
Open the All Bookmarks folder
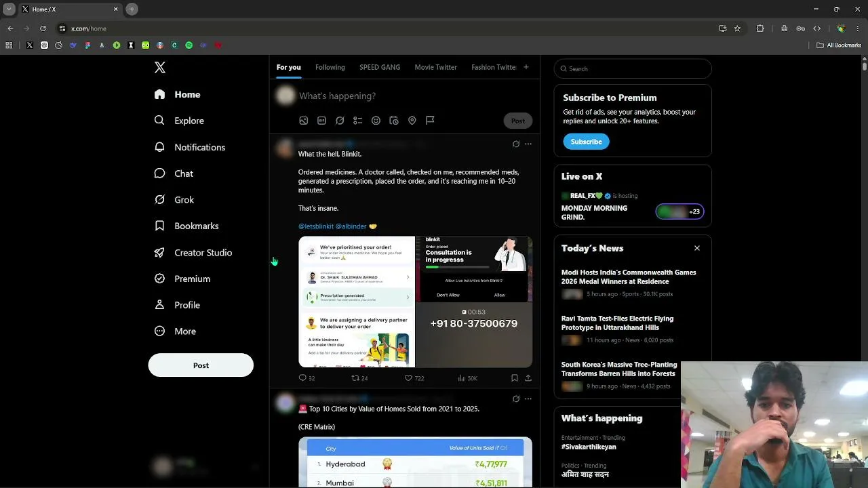(839, 45)
